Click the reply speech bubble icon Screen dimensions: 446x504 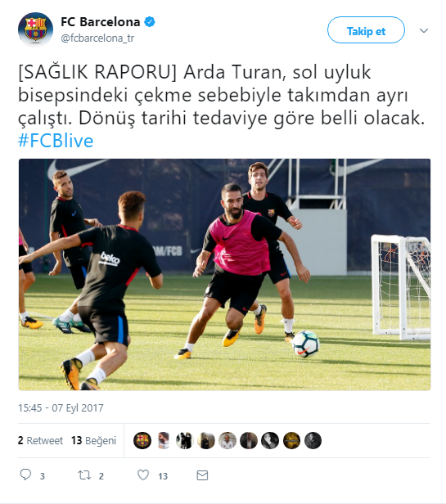click(25, 475)
